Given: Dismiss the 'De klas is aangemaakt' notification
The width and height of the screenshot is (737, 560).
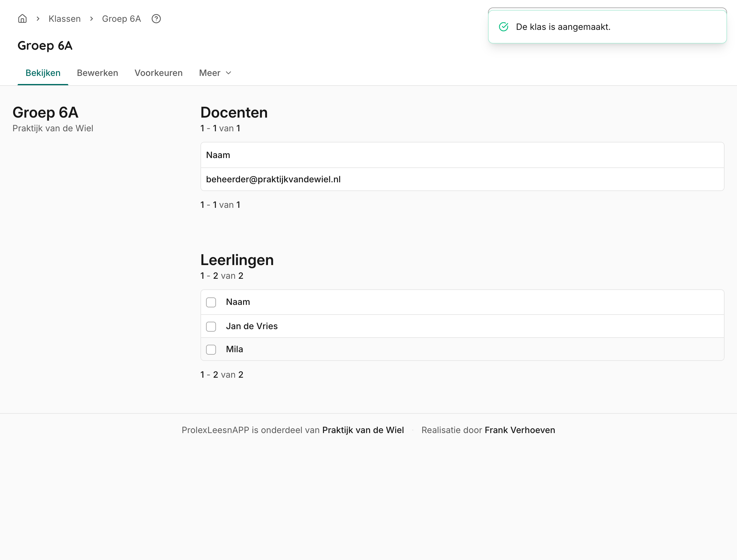Looking at the screenshot, I should pos(607,27).
